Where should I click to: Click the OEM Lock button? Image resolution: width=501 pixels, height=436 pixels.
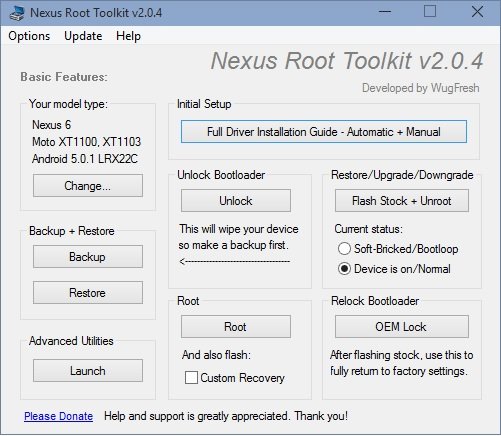[402, 327]
